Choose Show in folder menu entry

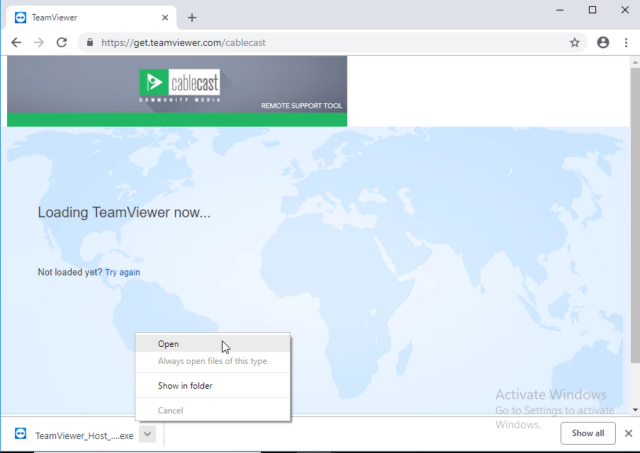(213, 386)
